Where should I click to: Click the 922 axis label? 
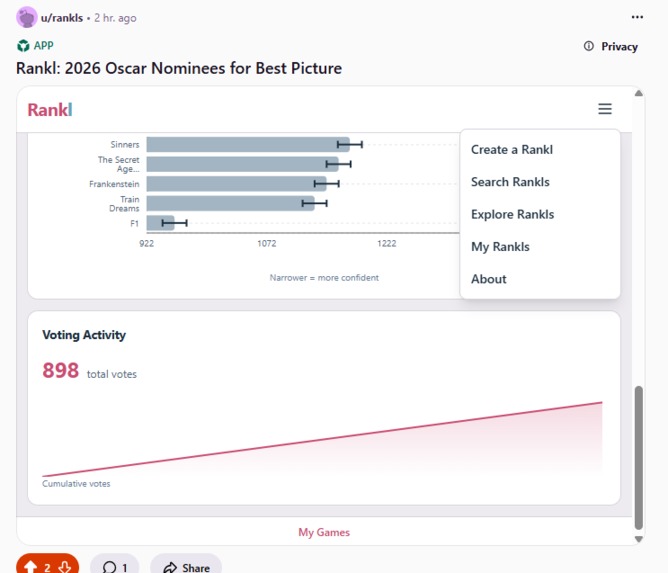(147, 243)
